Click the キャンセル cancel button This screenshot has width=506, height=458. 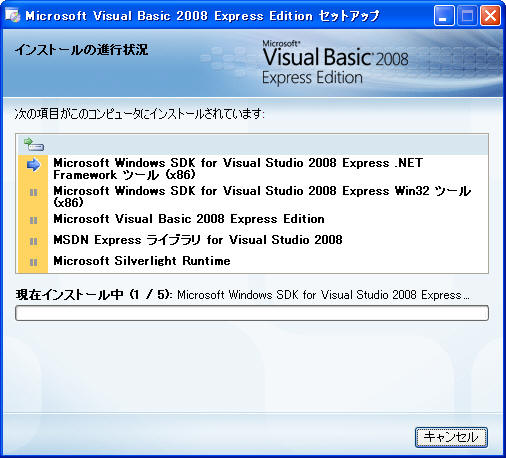[451, 437]
